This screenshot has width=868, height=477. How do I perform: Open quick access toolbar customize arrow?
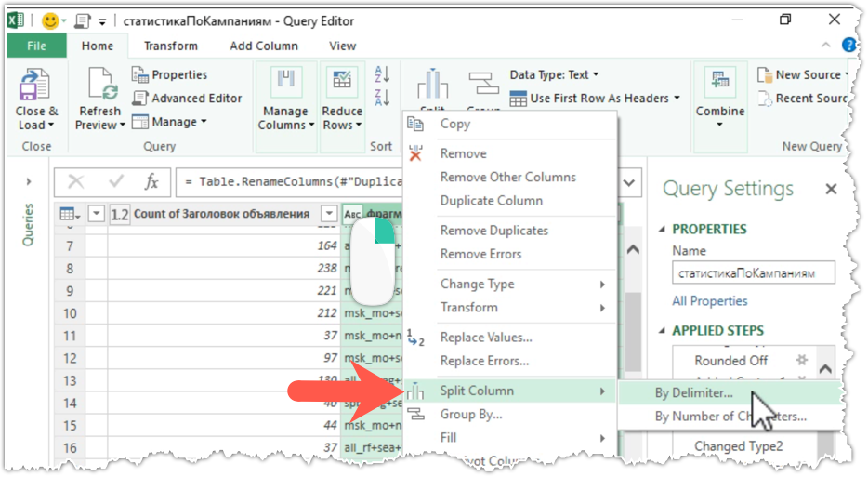102,22
